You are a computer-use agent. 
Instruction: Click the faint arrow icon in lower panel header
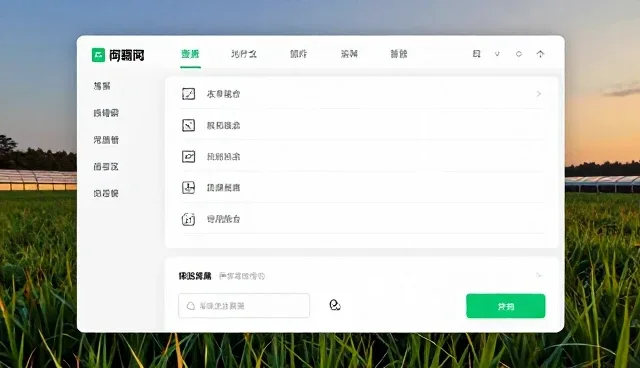point(539,275)
